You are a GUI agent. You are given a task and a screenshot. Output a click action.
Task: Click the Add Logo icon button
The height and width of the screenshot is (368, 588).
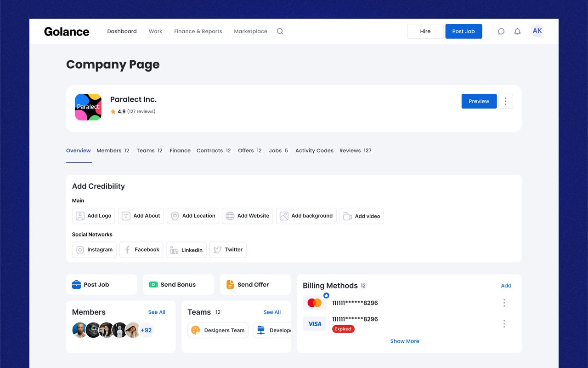click(x=93, y=216)
